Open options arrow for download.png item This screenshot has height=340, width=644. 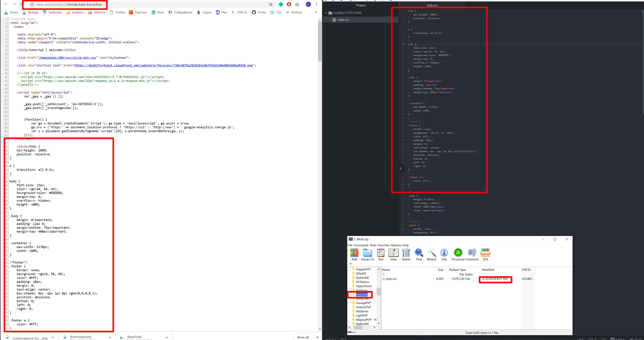[x=110, y=337]
